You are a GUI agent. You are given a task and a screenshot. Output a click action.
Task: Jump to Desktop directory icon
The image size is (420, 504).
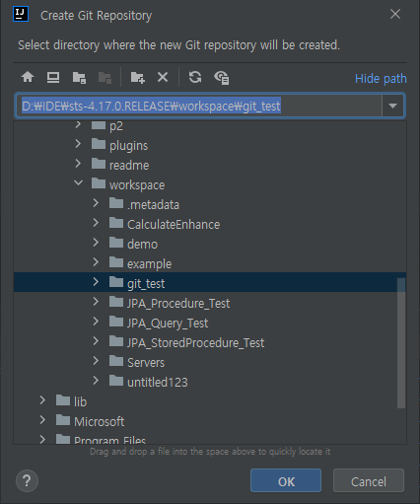(x=53, y=78)
